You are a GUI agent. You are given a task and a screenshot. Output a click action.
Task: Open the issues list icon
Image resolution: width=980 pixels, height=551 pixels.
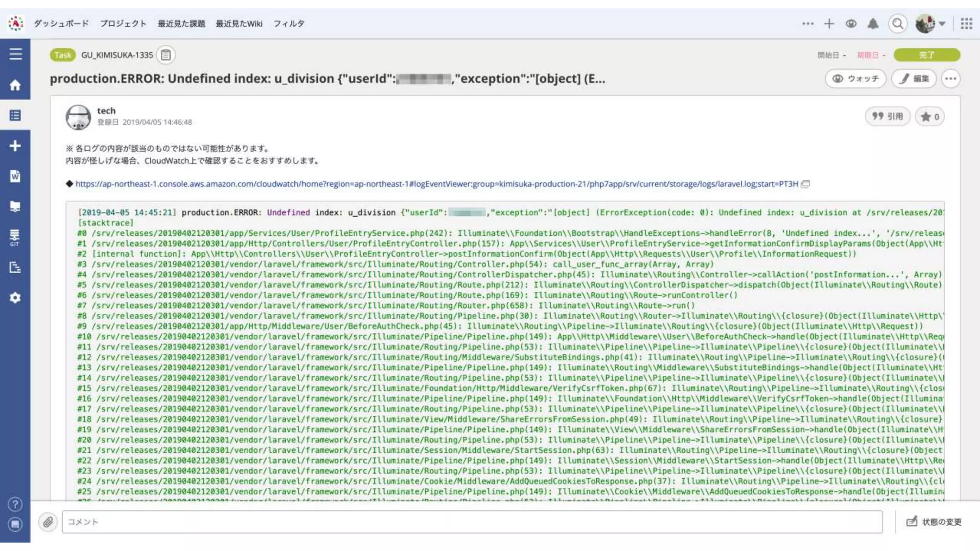(x=15, y=115)
